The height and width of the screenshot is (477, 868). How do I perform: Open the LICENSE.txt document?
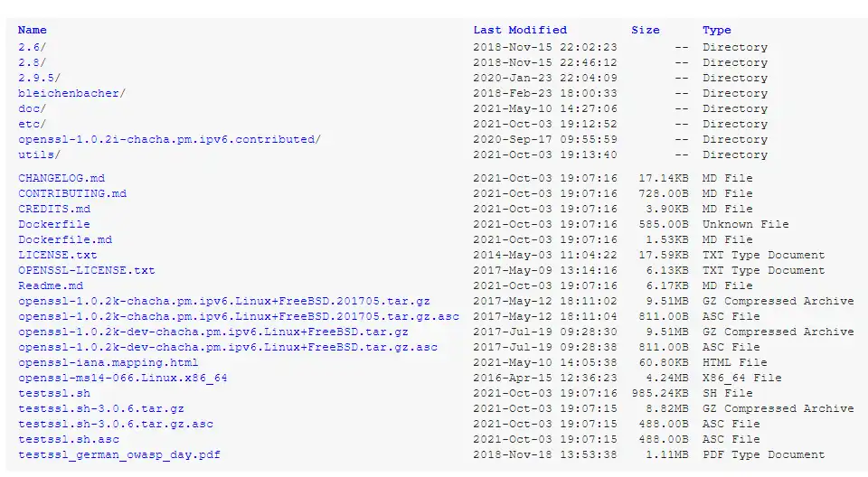tap(58, 255)
